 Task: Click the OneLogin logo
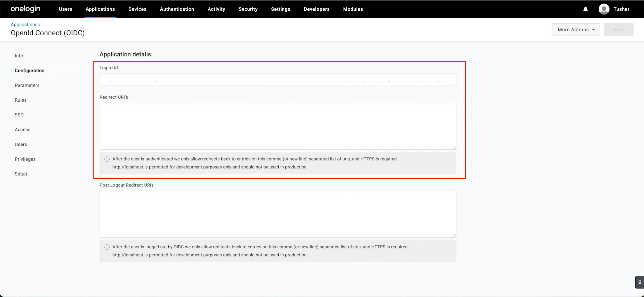[x=25, y=9]
